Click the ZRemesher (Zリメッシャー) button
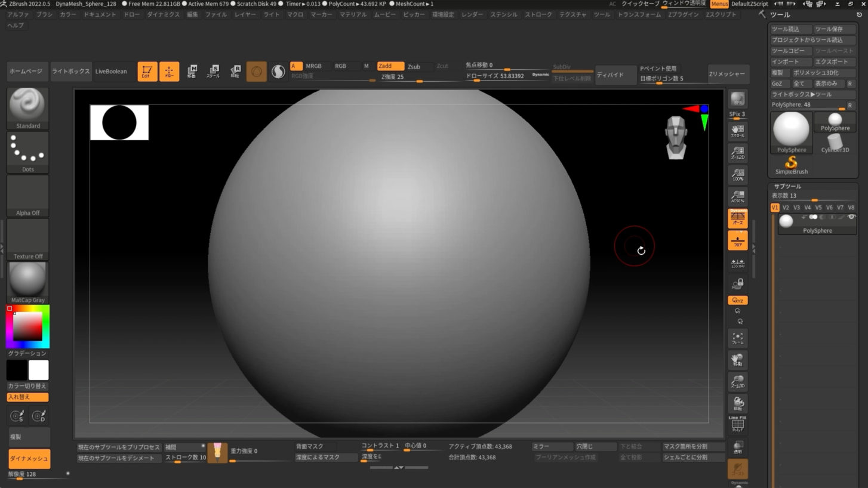868x488 pixels. [x=728, y=74]
